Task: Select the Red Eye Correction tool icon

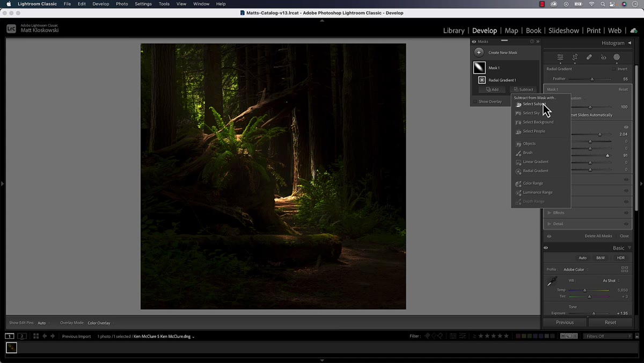Action: point(603,57)
